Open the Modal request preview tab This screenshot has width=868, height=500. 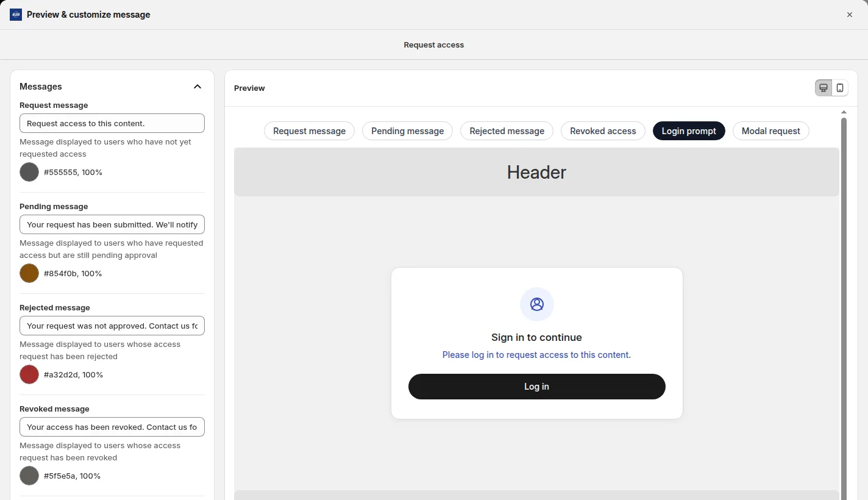771,131
